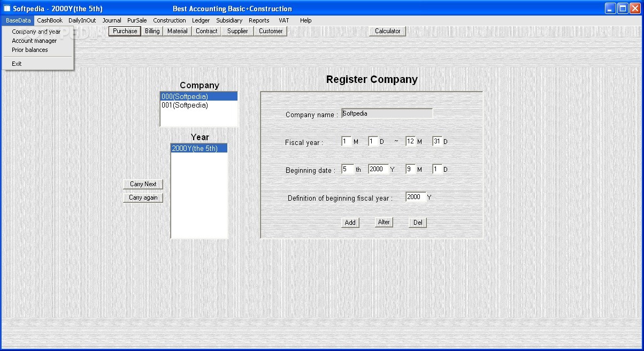Click the Carry again button
The image size is (644, 351).
(143, 197)
